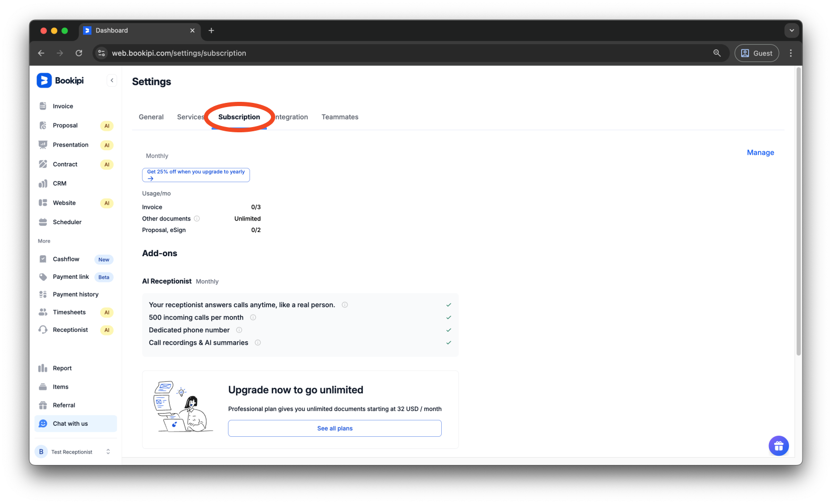The height and width of the screenshot is (504, 832).
Task: Click the Upgrade now illustration
Action: click(x=183, y=407)
